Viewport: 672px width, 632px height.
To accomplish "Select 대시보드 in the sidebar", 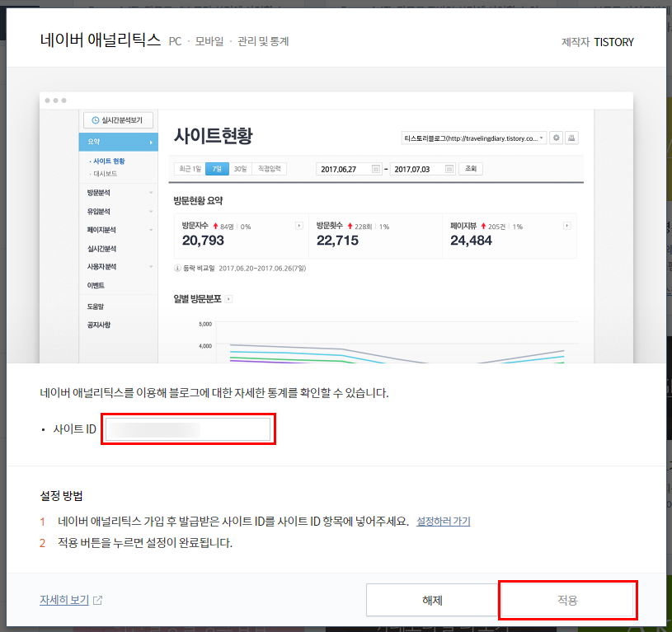I will (105, 173).
